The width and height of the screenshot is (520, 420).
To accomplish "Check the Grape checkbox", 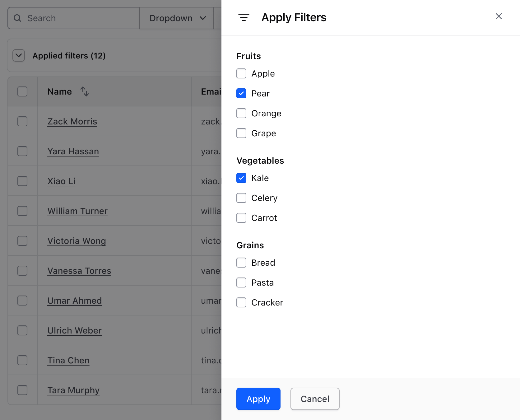I will (241, 133).
